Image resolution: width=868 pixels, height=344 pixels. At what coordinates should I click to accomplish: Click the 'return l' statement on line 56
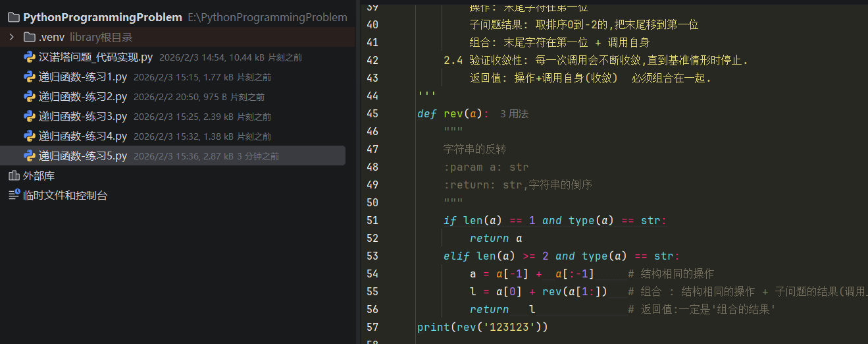(502, 309)
